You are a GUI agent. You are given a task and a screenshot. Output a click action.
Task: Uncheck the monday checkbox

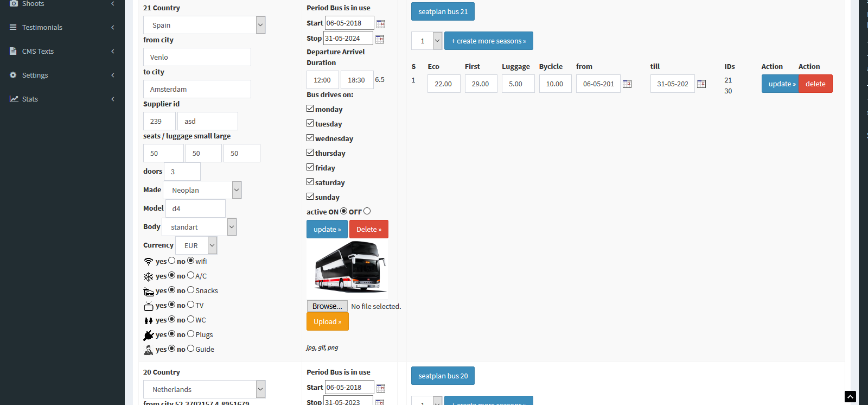pyautogui.click(x=310, y=109)
